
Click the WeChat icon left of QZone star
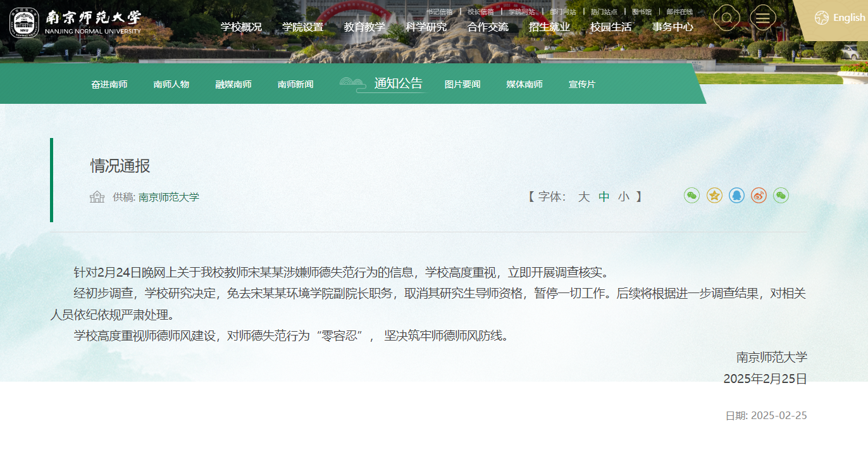pos(692,196)
